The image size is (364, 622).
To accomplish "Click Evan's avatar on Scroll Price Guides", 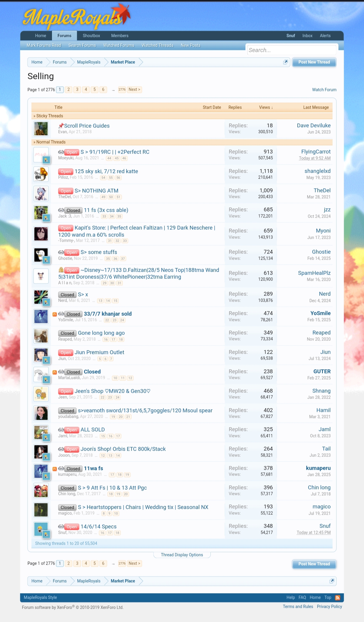I will 41,129.
